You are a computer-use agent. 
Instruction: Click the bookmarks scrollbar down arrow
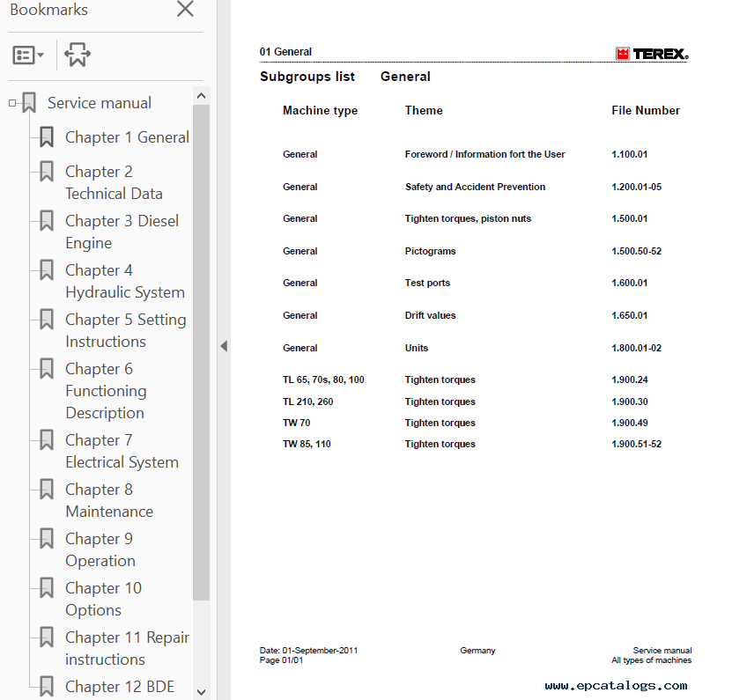point(201,692)
